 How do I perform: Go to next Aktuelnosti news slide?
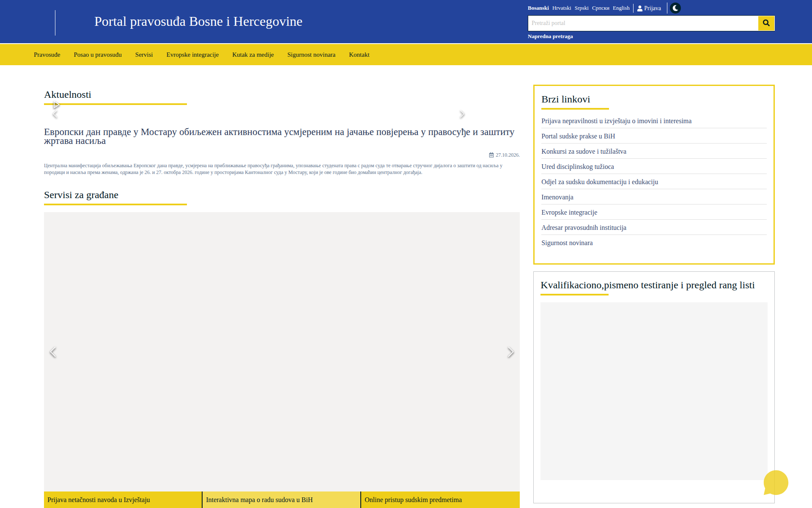462,115
